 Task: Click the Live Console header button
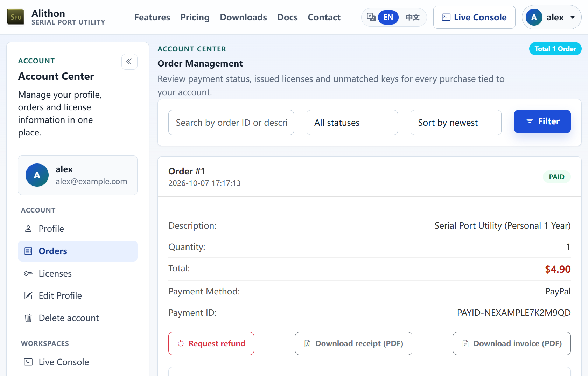474,17
